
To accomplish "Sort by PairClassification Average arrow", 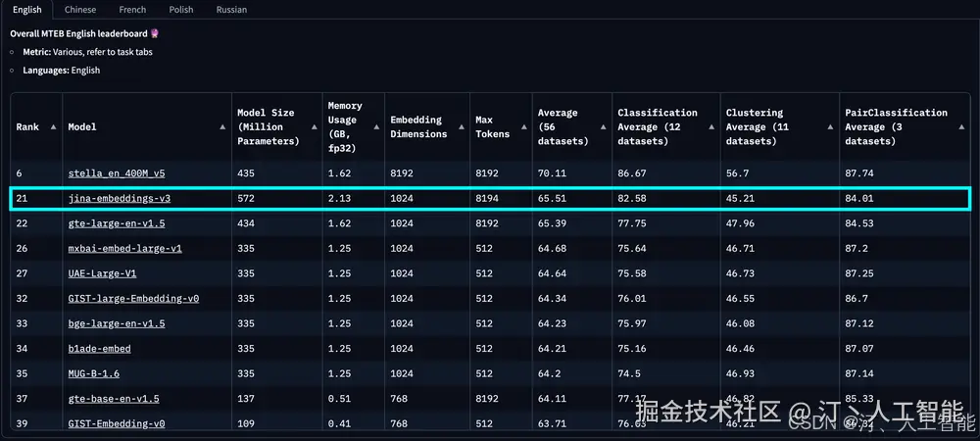I will pyautogui.click(x=961, y=126).
